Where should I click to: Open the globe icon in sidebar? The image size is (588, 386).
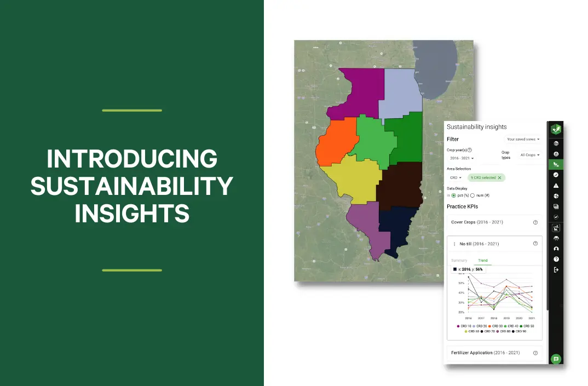click(x=556, y=154)
